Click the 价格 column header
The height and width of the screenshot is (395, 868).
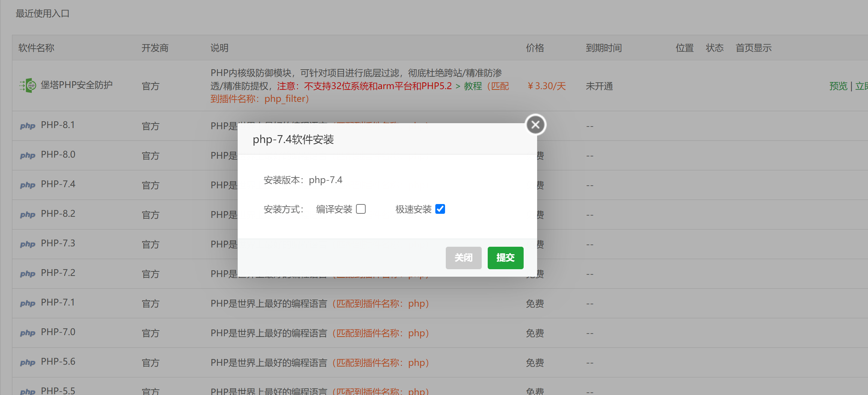tap(534, 48)
